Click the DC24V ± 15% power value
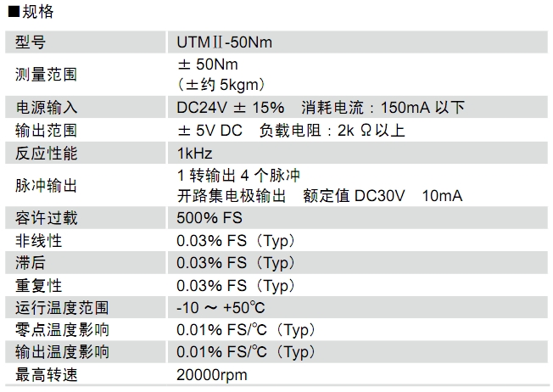Screen dimensions: 553x392 click(231, 107)
